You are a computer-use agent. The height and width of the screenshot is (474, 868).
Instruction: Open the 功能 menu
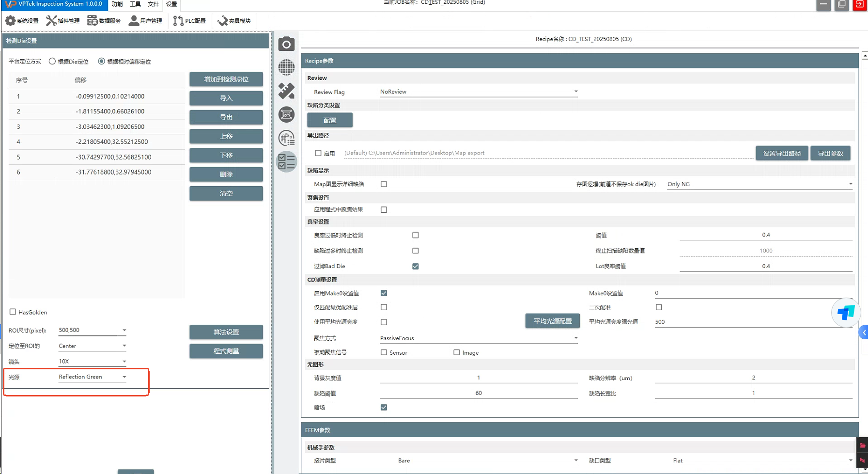tap(117, 4)
